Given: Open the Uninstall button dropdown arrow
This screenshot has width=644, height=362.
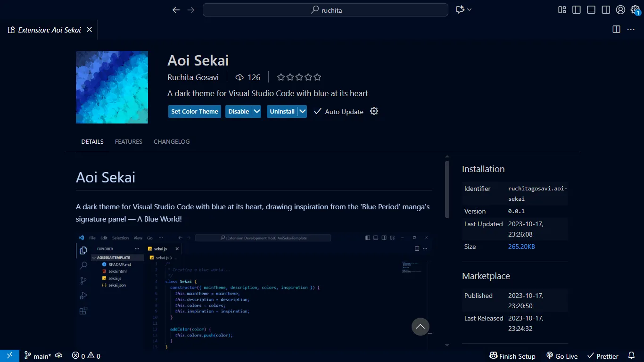Looking at the screenshot, I should coord(301,111).
